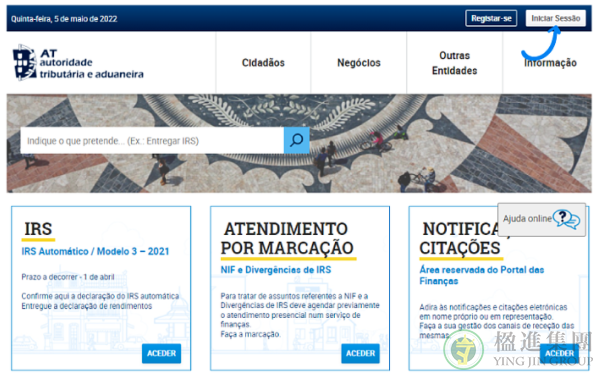603x380 pixels.
Task: Open the Ajuda online chat bubble icon
Action: [566, 219]
